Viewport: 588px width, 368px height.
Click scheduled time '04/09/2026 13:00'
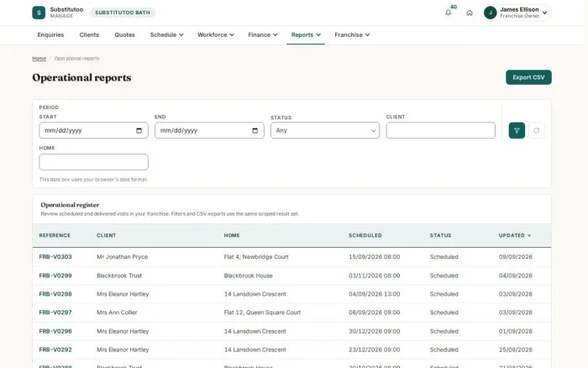(375, 294)
